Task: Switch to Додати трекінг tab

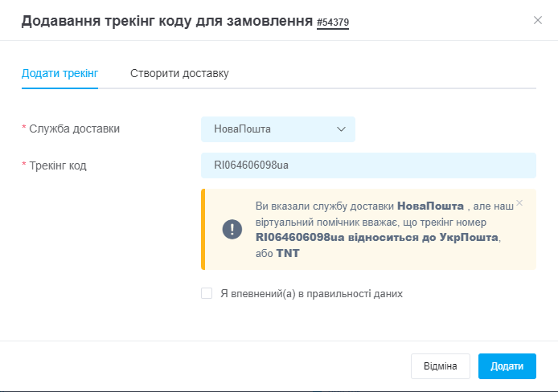Action: click(x=59, y=73)
